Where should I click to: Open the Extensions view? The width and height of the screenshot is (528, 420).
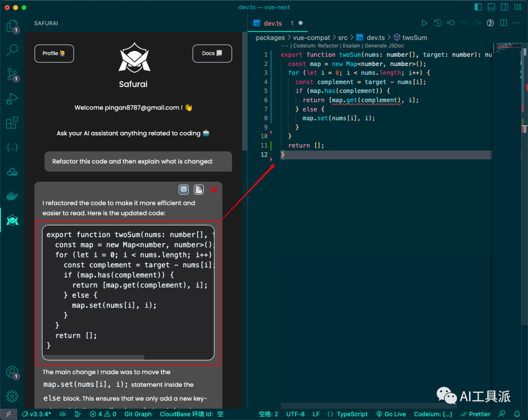click(x=12, y=123)
